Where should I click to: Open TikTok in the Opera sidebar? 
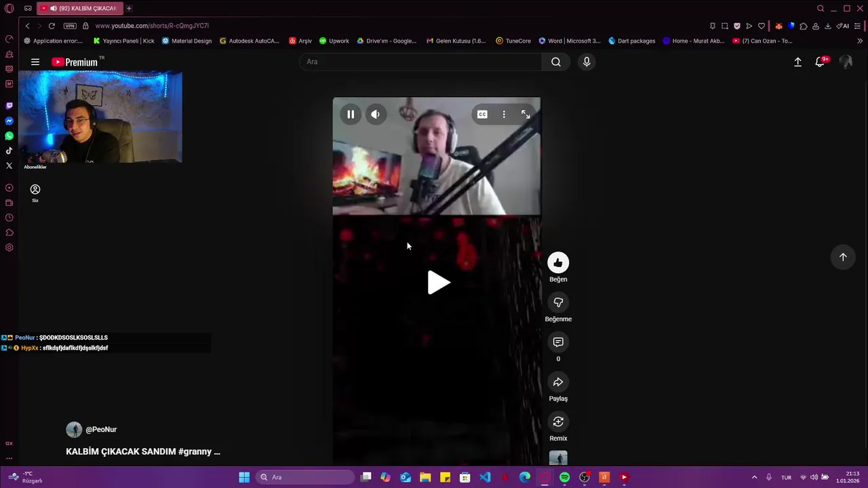click(9, 150)
